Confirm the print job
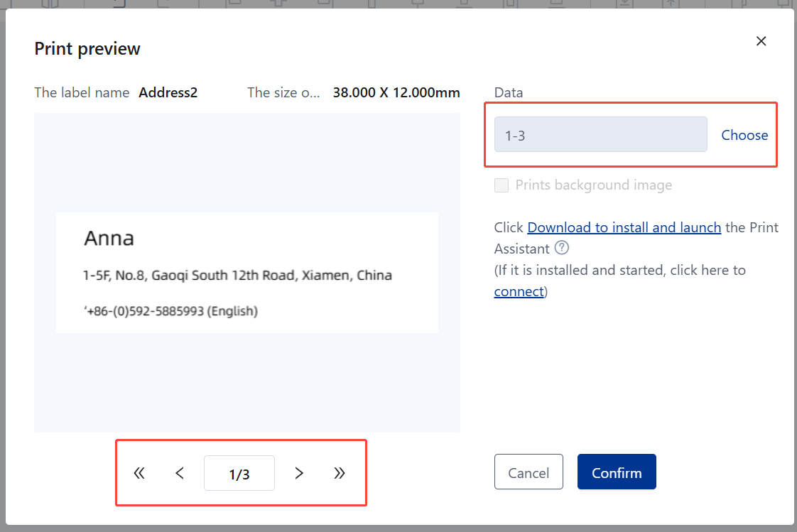The width and height of the screenshot is (797, 532). coord(616,472)
